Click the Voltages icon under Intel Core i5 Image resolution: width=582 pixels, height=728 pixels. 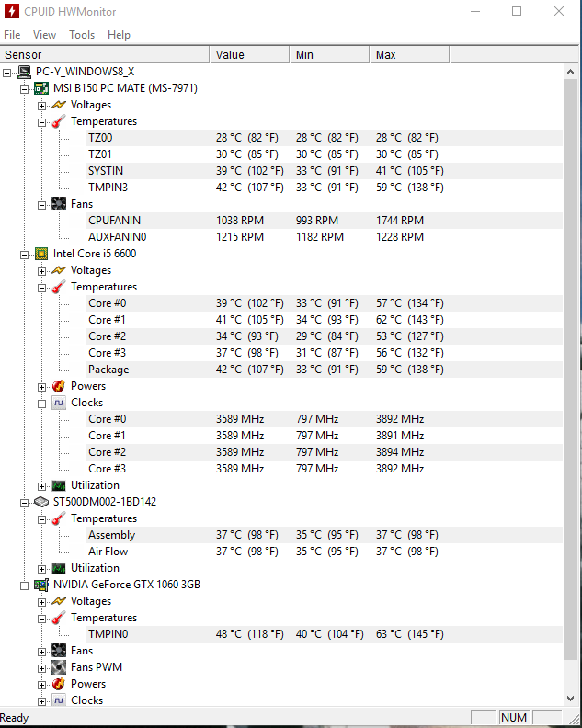pyautogui.click(x=59, y=270)
